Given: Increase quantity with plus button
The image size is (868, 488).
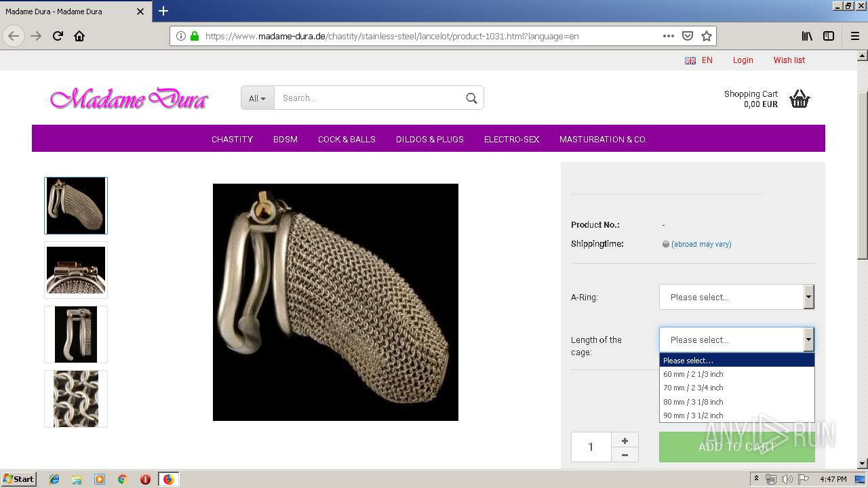Looking at the screenshot, I should (x=625, y=440).
